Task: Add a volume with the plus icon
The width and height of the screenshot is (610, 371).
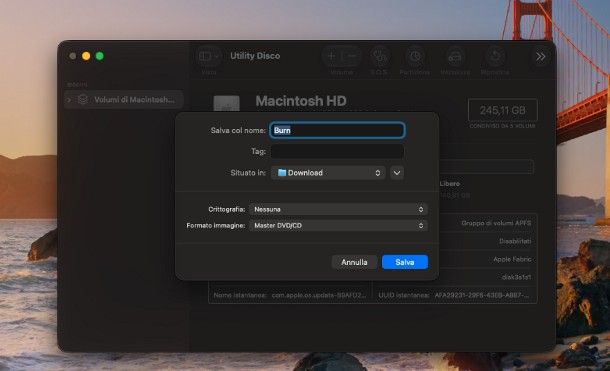Action: click(332, 57)
